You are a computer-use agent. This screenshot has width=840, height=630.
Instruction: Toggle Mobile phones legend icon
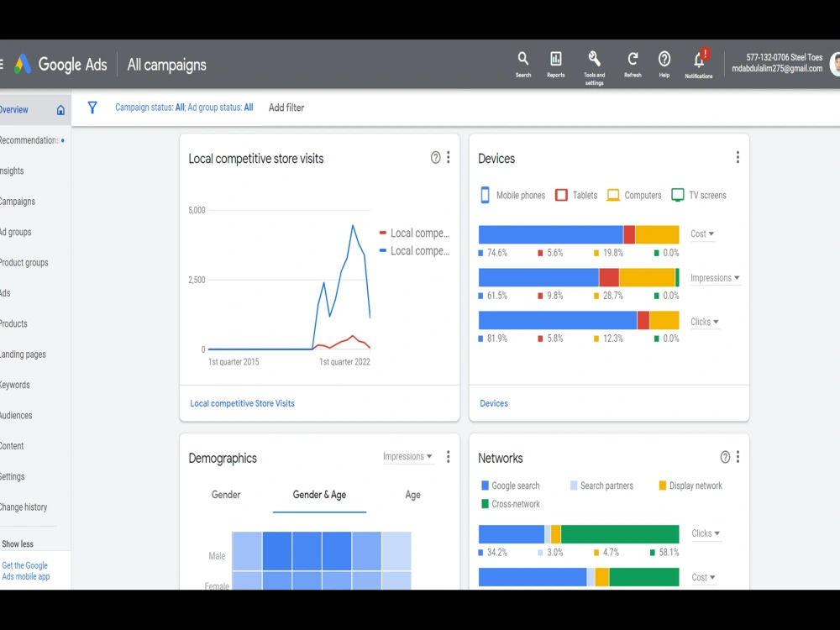[485, 195]
